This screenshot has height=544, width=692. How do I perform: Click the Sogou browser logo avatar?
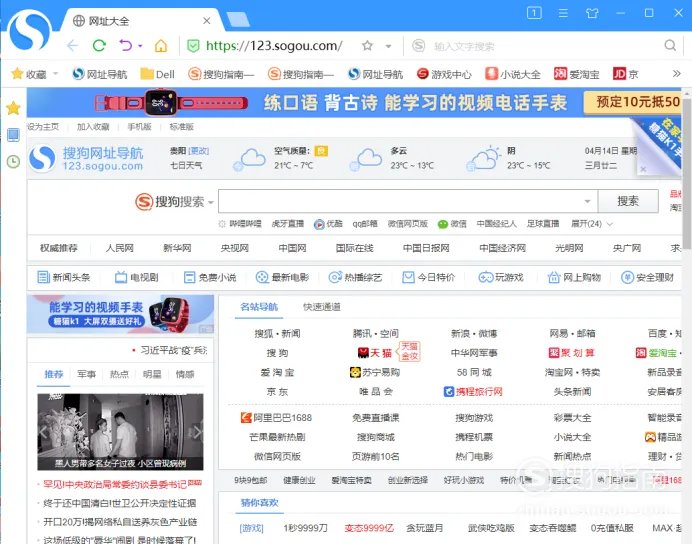point(30,31)
